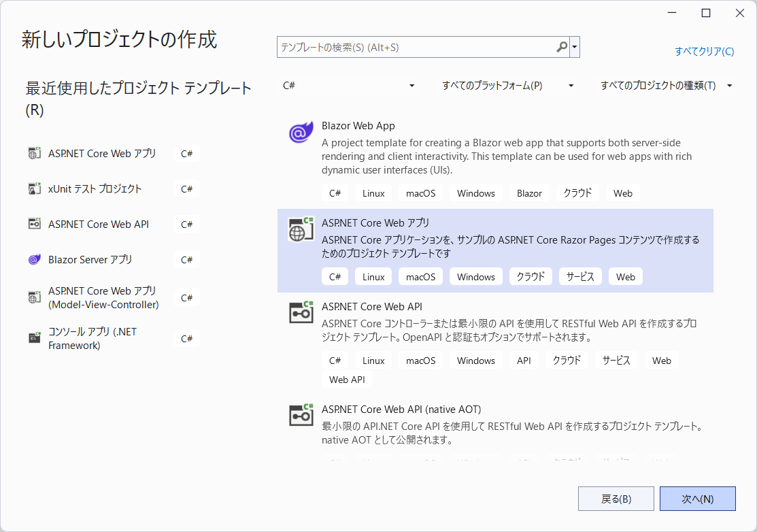The width and height of the screenshot is (757, 532).
Task: Select the ASP.NET Core Web API (native AOT) title
Action: 401,410
